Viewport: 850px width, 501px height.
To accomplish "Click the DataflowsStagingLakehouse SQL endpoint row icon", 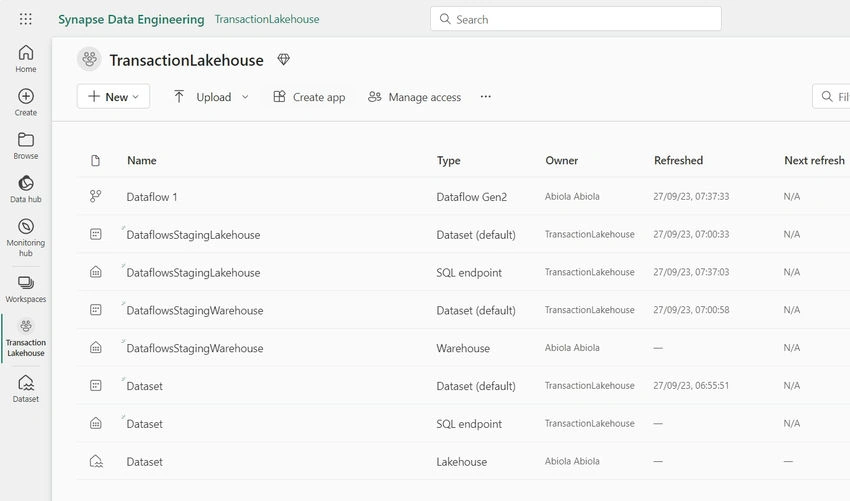I will tap(95, 272).
